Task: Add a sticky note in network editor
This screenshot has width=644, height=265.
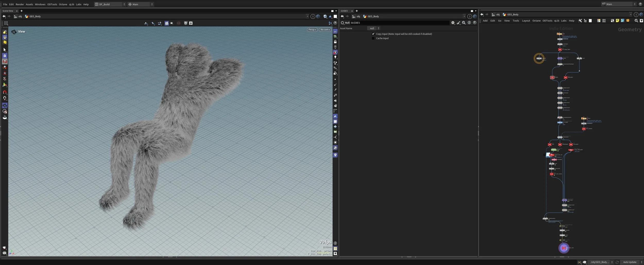Action: [x=617, y=21]
